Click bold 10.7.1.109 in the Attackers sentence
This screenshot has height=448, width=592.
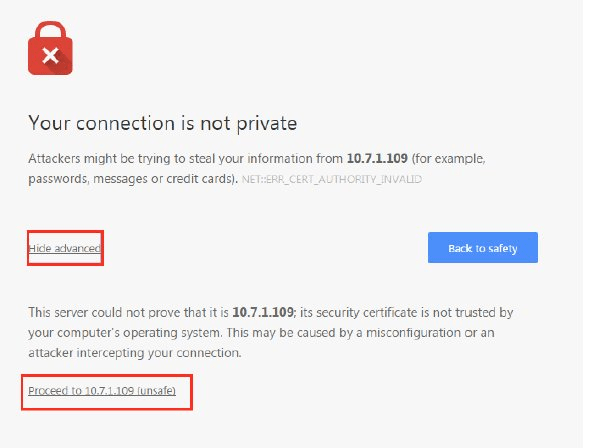tap(377, 158)
